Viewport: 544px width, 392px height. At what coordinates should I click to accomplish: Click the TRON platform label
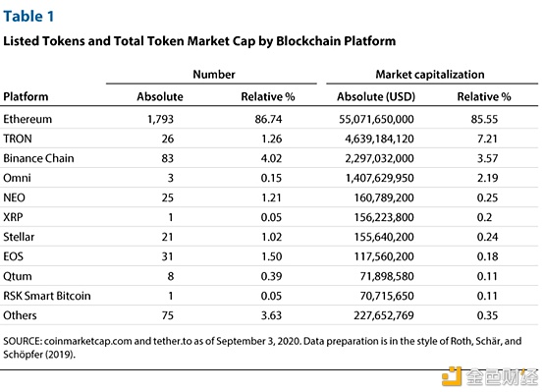coord(18,139)
